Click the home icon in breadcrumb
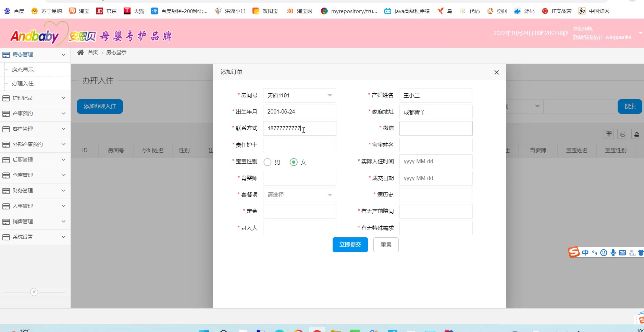 80,52
